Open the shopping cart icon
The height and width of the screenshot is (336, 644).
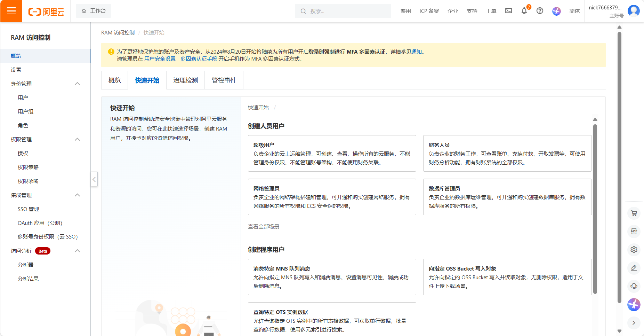634,213
